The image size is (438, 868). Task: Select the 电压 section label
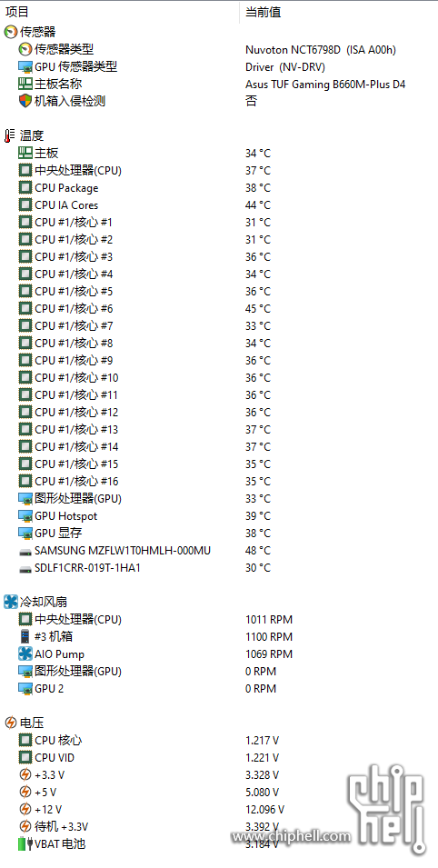pyautogui.click(x=32, y=723)
